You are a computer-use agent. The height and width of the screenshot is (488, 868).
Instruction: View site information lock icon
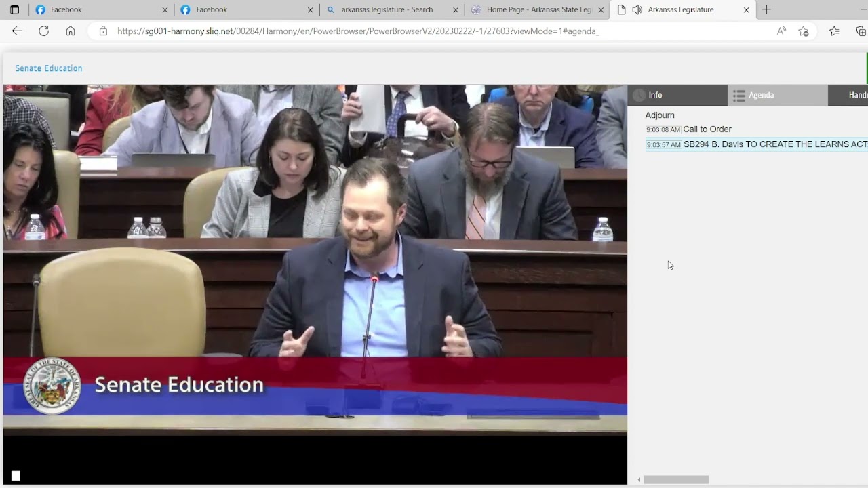click(x=103, y=31)
